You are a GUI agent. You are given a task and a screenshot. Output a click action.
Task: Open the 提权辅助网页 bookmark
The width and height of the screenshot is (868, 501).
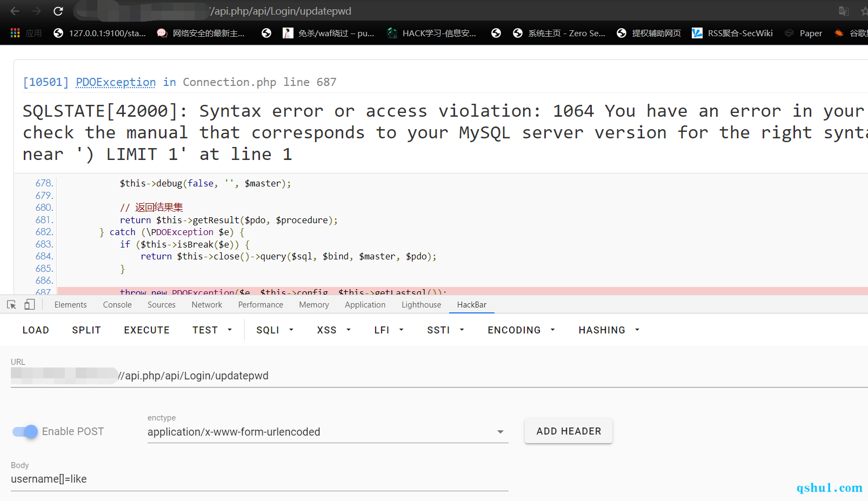pyautogui.click(x=649, y=33)
